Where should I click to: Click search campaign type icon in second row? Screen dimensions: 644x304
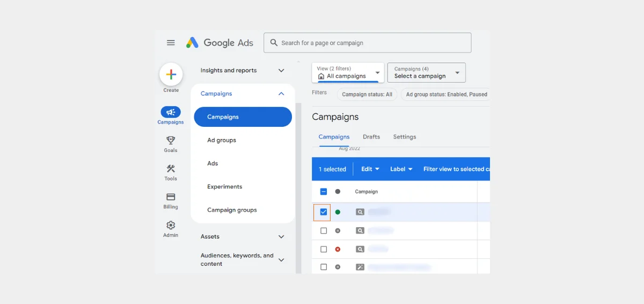[360, 230]
